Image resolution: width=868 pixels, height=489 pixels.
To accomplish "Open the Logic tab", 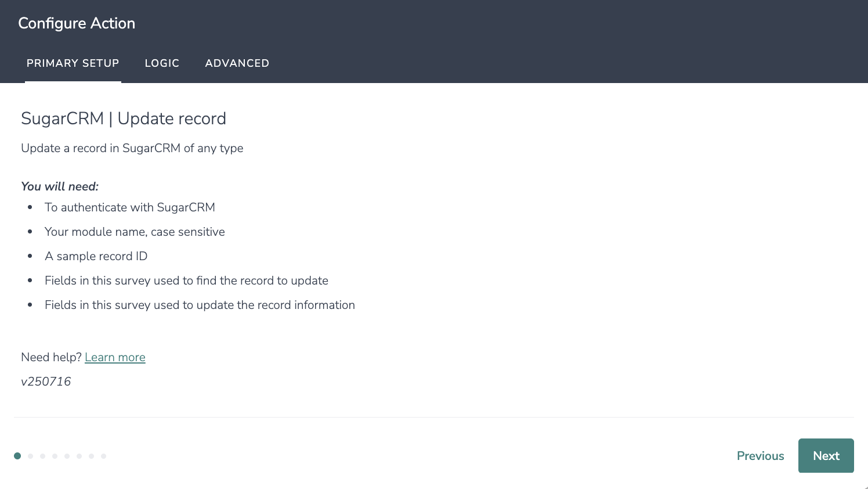I will (x=162, y=63).
